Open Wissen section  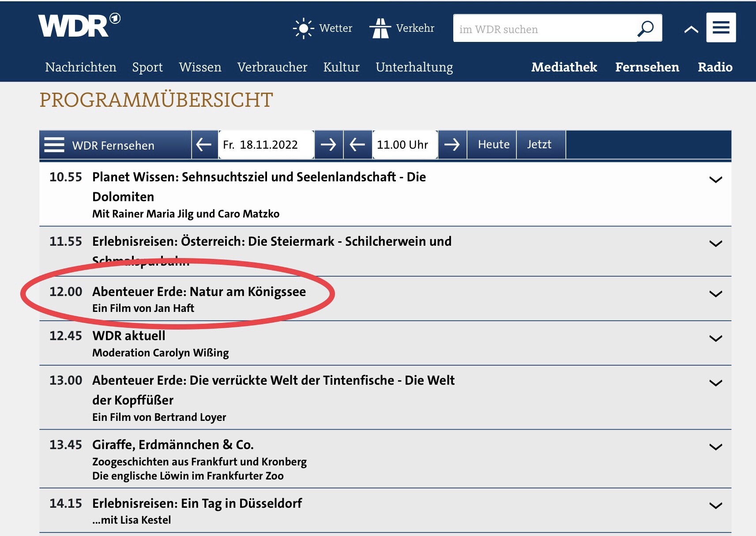pos(200,67)
